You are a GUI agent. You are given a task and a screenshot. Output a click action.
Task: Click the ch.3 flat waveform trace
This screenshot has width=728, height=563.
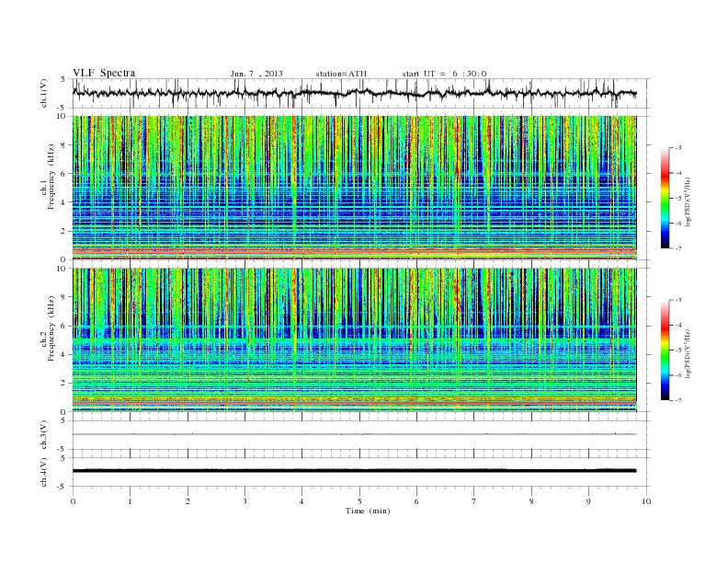[354, 434]
